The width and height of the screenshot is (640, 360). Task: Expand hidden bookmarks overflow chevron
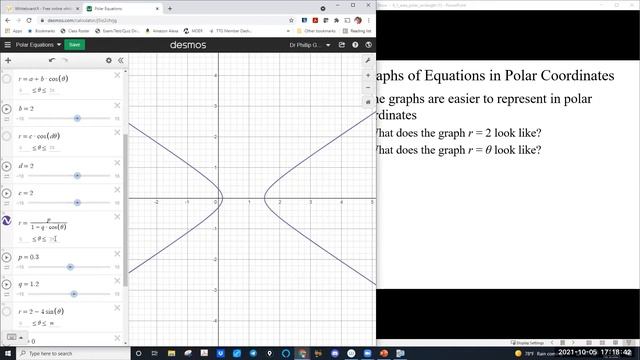click(288, 31)
